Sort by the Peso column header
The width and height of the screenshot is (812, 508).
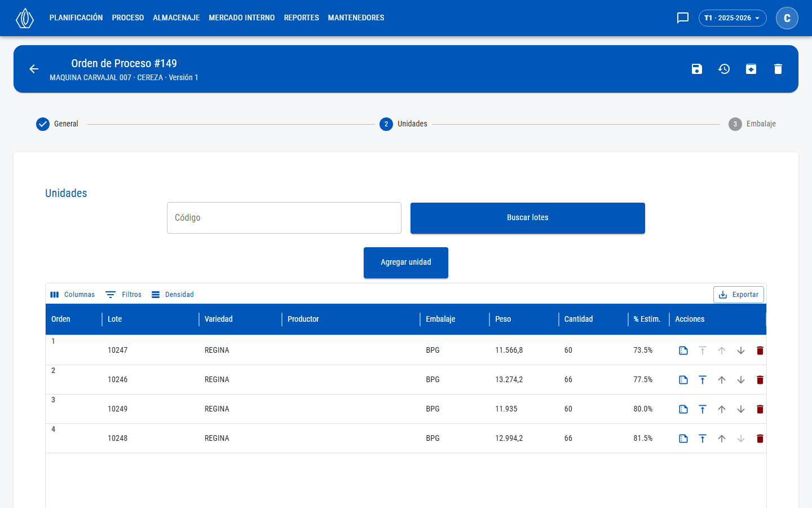tap(503, 319)
